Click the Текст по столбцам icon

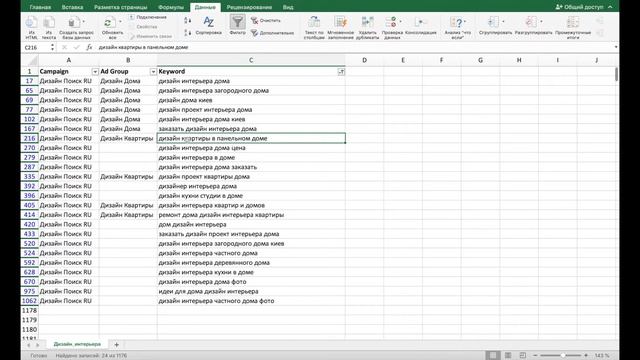point(314,22)
